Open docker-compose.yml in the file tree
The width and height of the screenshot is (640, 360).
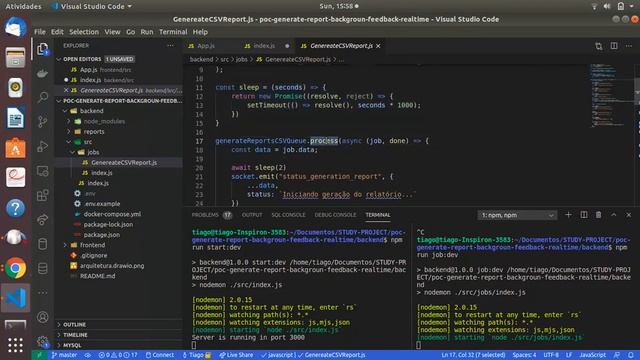[x=112, y=214]
